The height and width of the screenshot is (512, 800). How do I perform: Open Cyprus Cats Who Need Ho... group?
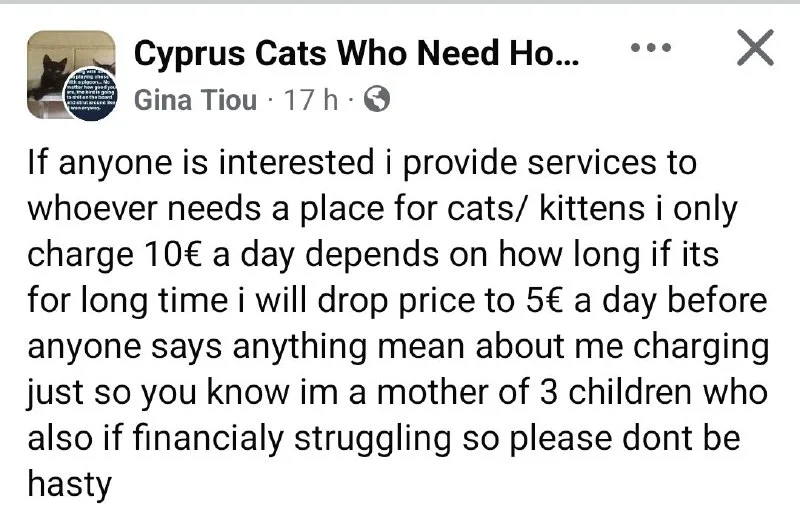tap(355, 54)
